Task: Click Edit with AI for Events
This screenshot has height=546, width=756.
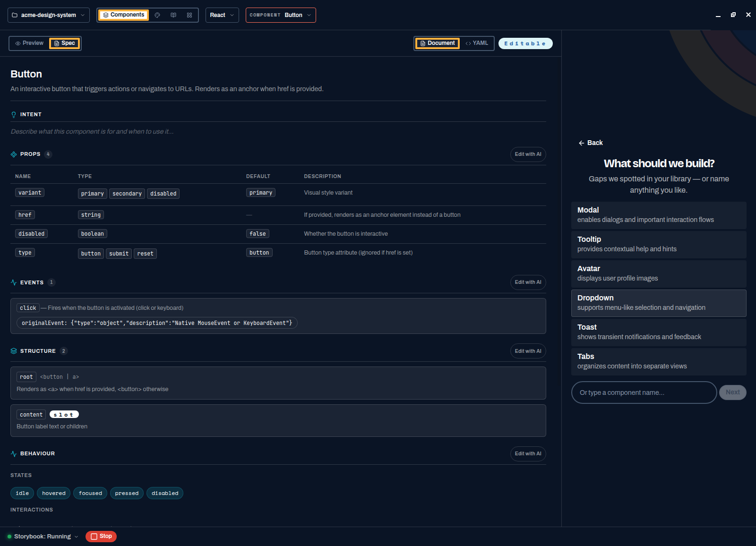Action: pyautogui.click(x=528, y=282)
